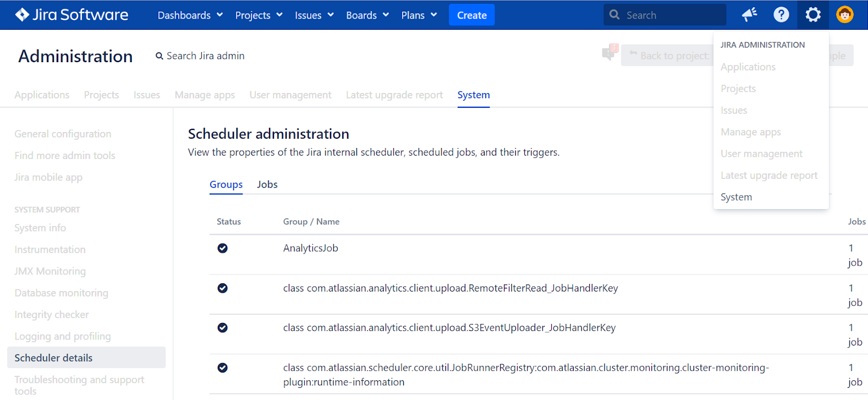
Task: Choose Projects in the Jira Administration menu
Action: [738, 89]
